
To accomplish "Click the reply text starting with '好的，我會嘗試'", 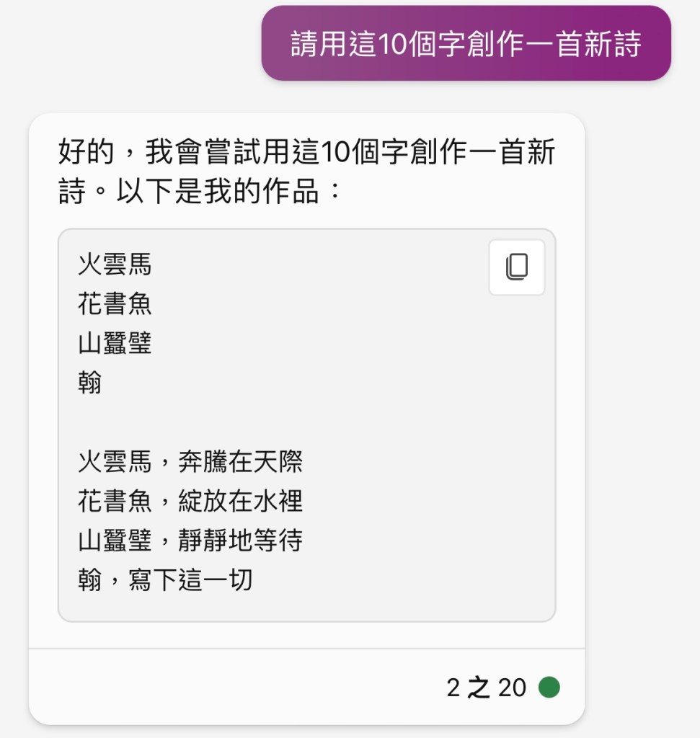I will [306, 154].
